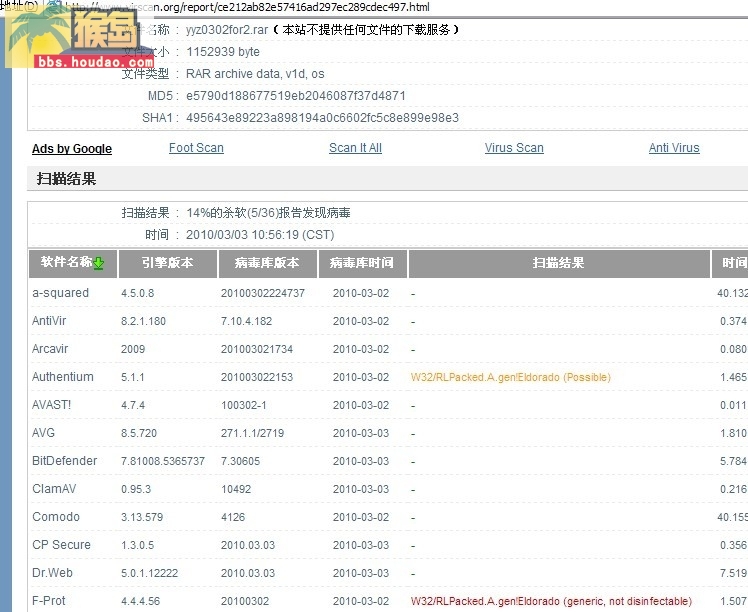The height and width of the screenshot is (612, 748).
Task: Click AntiVir engine version 8.2.1.180
Action: [x=143, y=321]
